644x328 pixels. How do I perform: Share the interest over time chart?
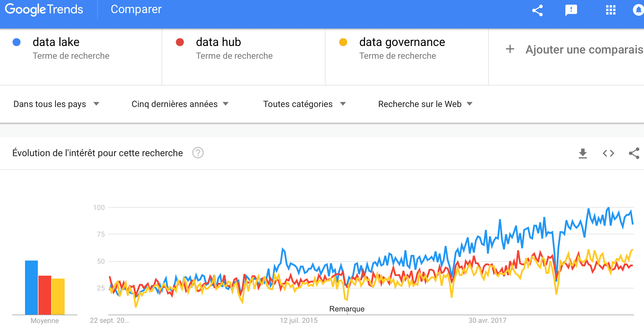634,153
